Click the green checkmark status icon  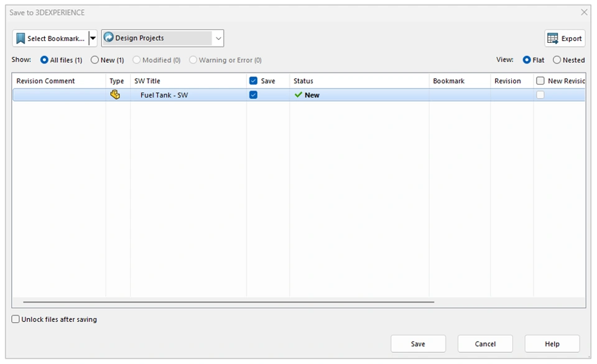(x=298, y=94)
